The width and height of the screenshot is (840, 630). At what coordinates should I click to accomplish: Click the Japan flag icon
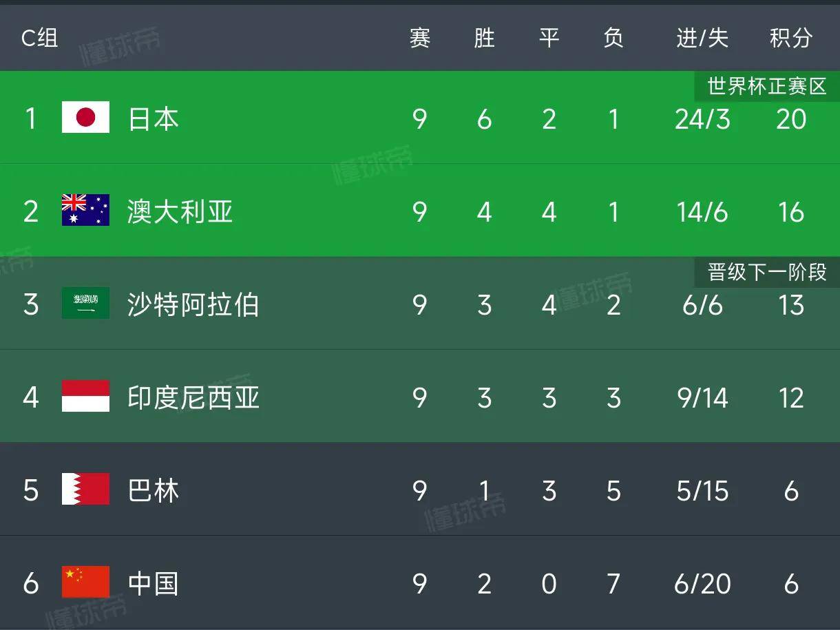tap(85, 118)
